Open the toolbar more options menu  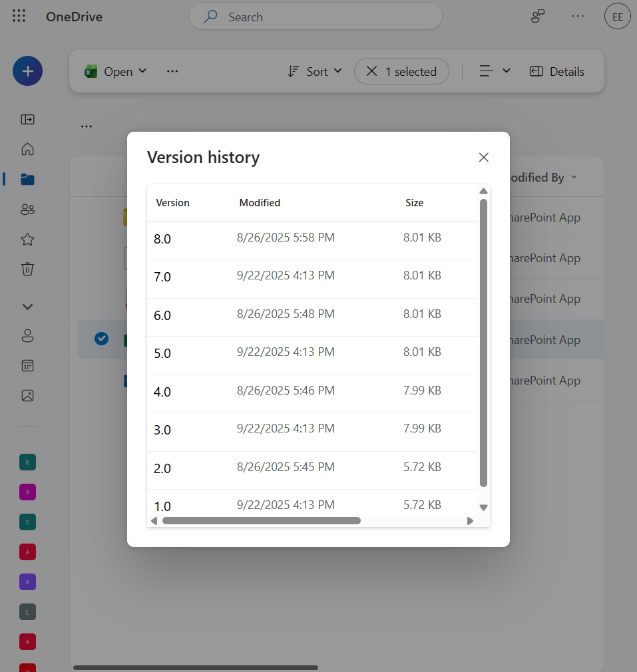coord(172,71)
